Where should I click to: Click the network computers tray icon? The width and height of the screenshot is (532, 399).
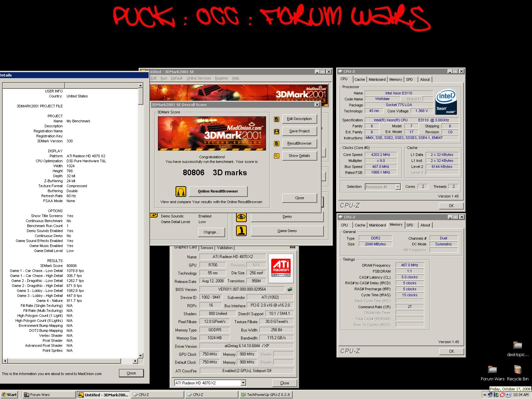pos(490,395)
